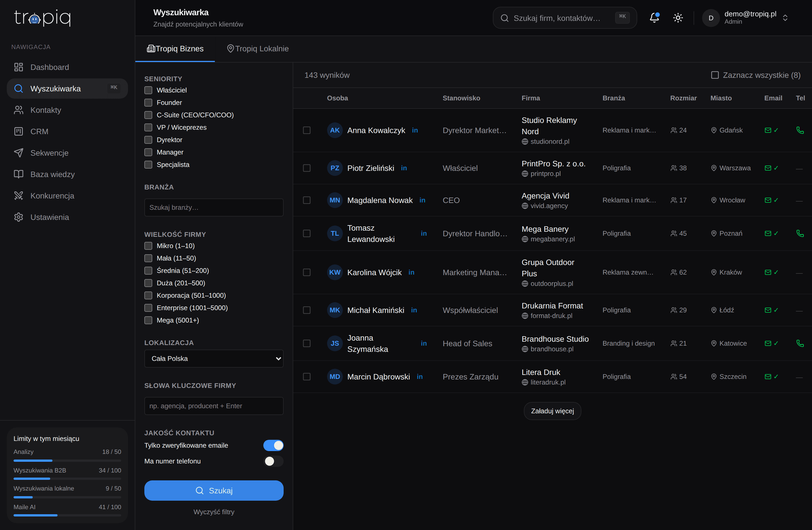Click the Szukaj branży input field
812x530 pixels.
(214, 207)
